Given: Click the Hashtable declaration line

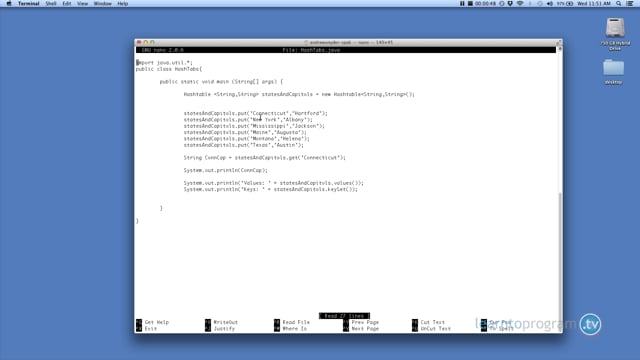Looking at the screenshot, I should pyautogui.click(x=299, y=94).
